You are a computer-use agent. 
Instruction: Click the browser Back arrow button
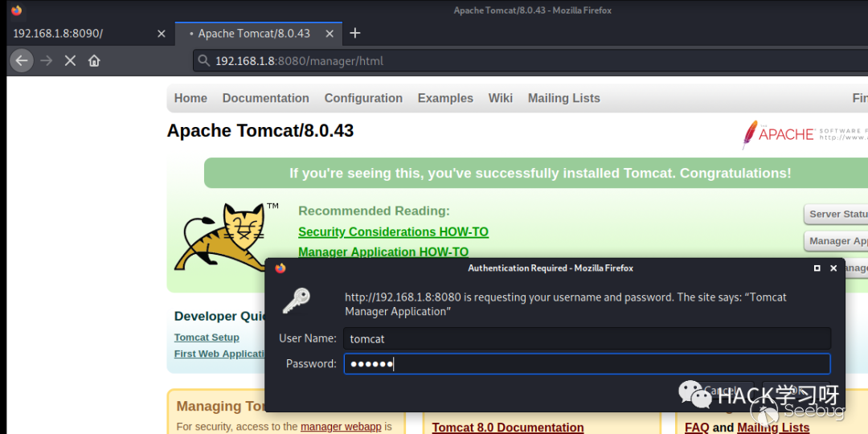22,60
